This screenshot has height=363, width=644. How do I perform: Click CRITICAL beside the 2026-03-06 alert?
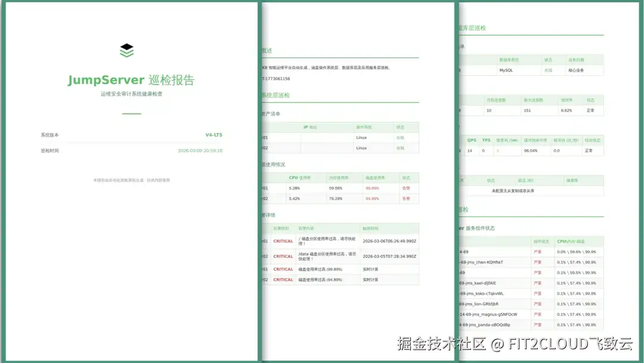pyautogui.click(x=283, y=241)
